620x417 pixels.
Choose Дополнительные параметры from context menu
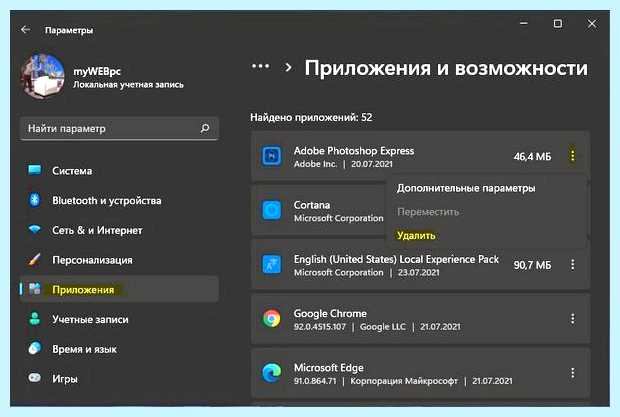pyautogui.click(x=466, y=188)
